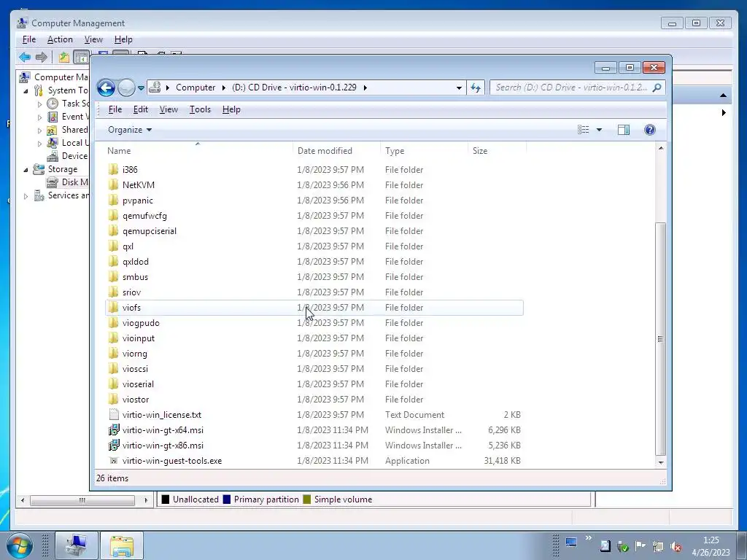This screenshot has height=560, width=747.
Task: Open the address bar history dropdown
Action: point(459,87)
